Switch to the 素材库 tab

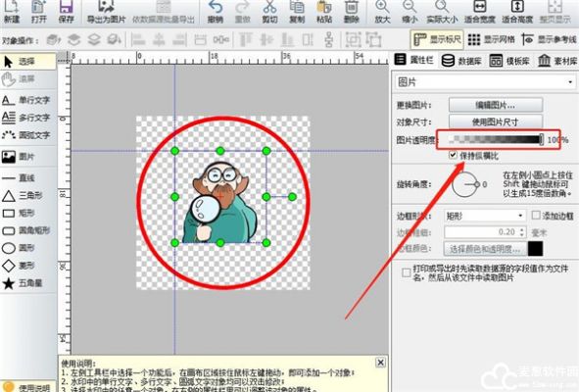557,60
